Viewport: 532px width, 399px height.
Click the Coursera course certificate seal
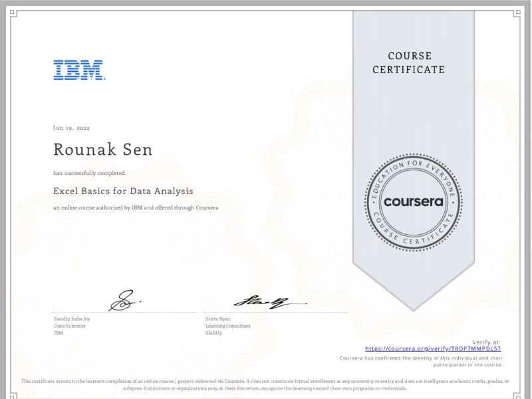tap(413, 203)
